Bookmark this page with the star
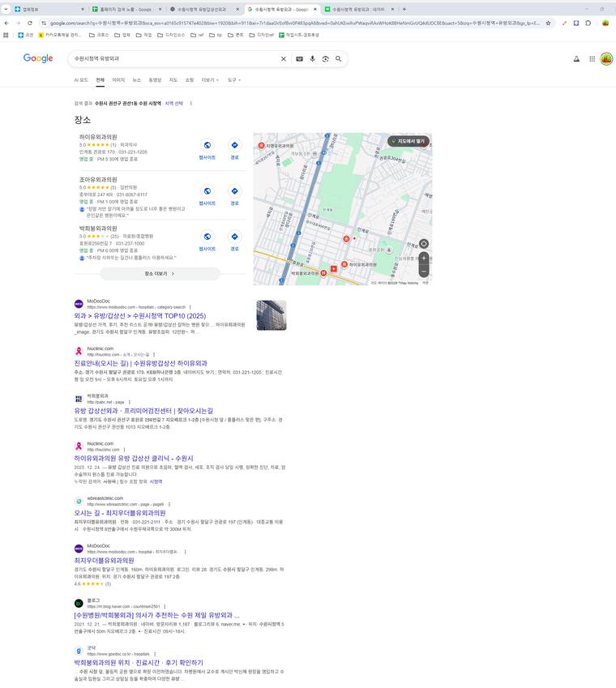The width and height of the screenshot is (616, 688). [x=548, y=24]
